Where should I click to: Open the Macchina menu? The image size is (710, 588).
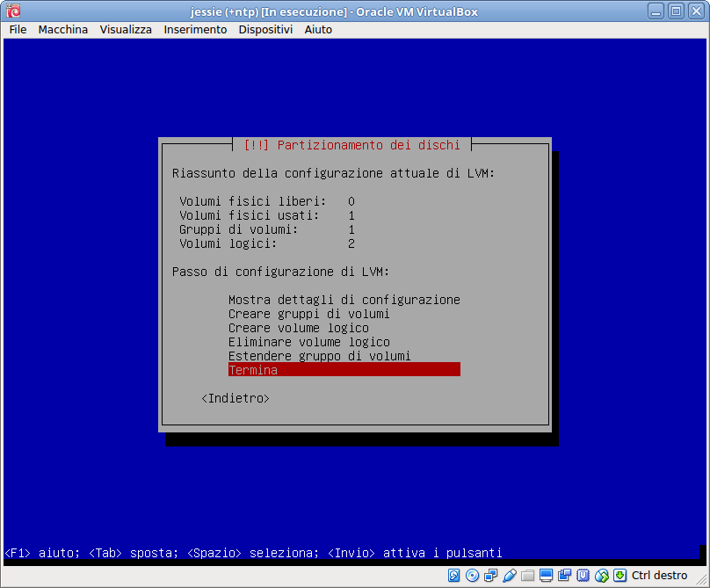tap(63, 30)
